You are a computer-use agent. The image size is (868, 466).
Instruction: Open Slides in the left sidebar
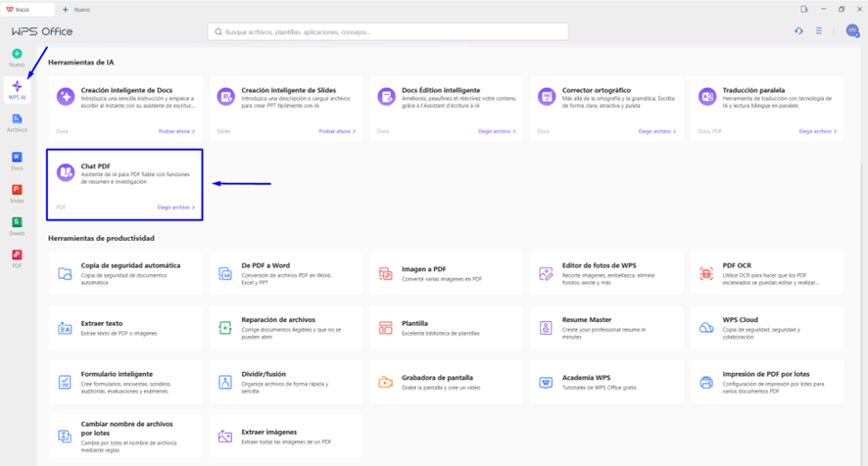coord(18,194)
